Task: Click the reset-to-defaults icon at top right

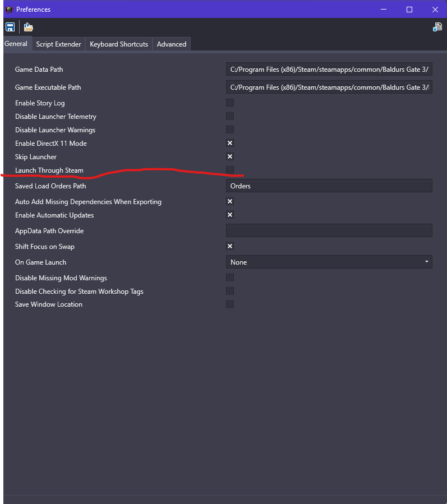Action: 437,26
